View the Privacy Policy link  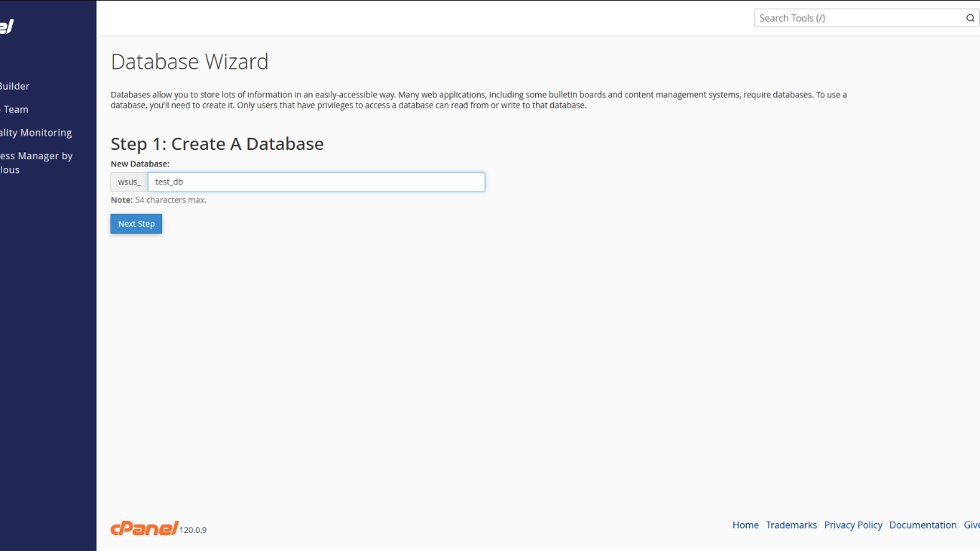(853, 525)
